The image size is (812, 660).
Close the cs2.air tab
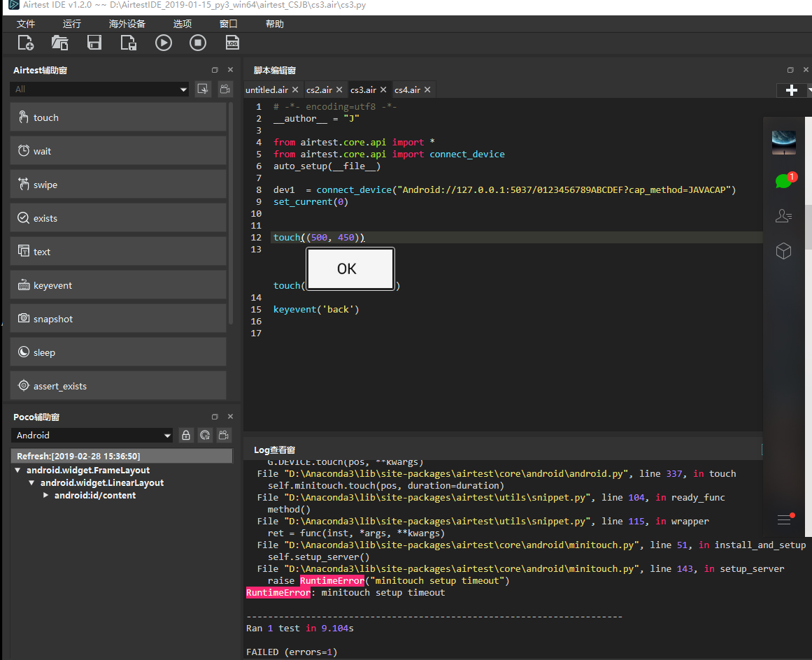click(339, 89)
